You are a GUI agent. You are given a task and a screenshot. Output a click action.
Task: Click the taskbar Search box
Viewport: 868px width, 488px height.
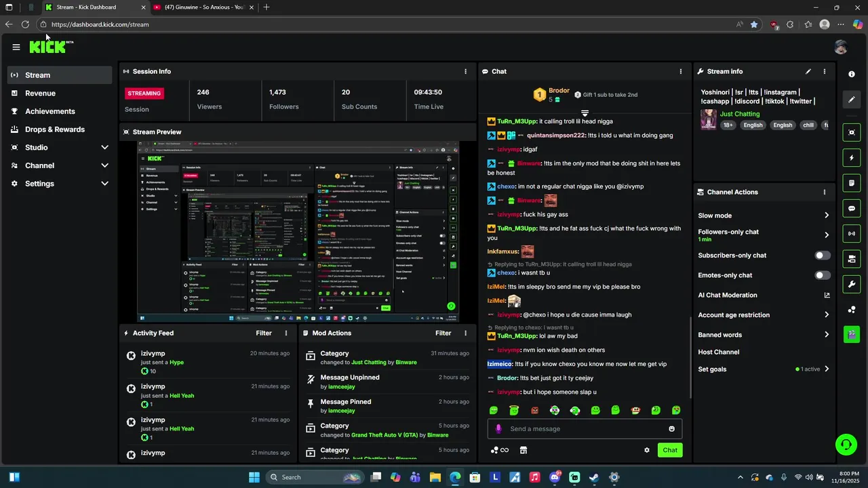(x=314, y=477)
